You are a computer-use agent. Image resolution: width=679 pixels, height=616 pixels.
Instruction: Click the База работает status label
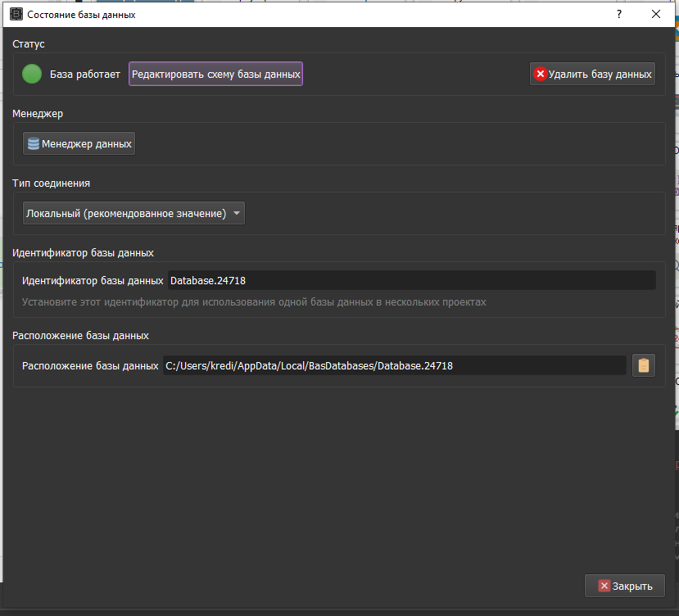[x=85, y=73]
